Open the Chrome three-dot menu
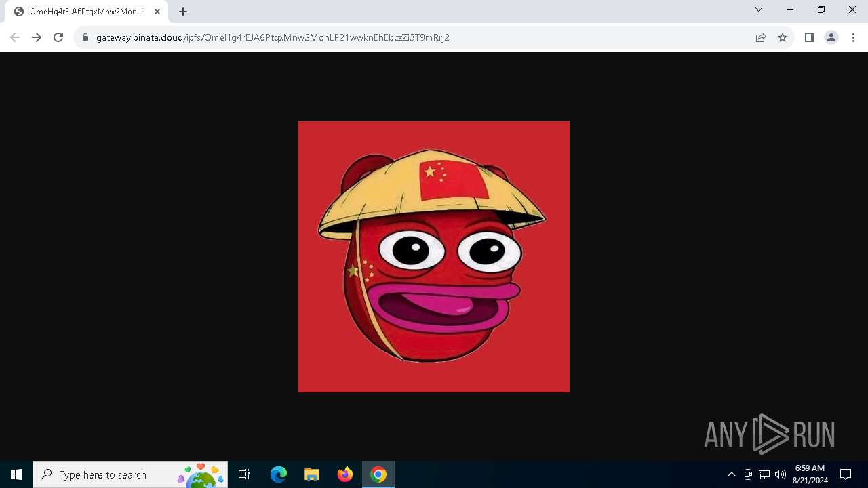868x488 pixels. pyautogui.click(x=853, y=37)
